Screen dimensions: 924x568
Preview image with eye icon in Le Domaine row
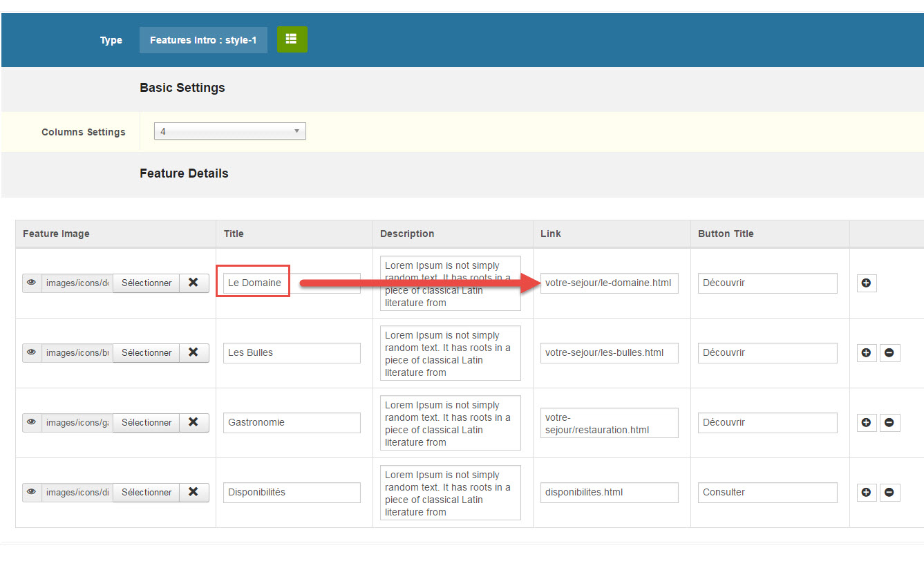[32, 283]
